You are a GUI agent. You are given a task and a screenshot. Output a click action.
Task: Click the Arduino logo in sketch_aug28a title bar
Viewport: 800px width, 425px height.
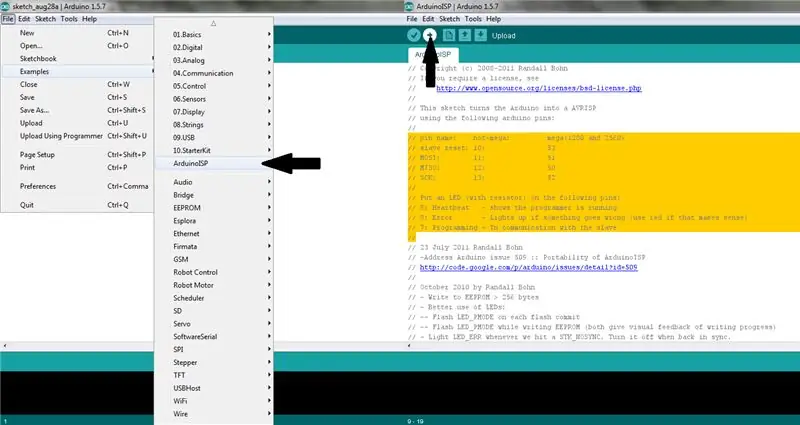pyautogui.click(x=5, y=6)
